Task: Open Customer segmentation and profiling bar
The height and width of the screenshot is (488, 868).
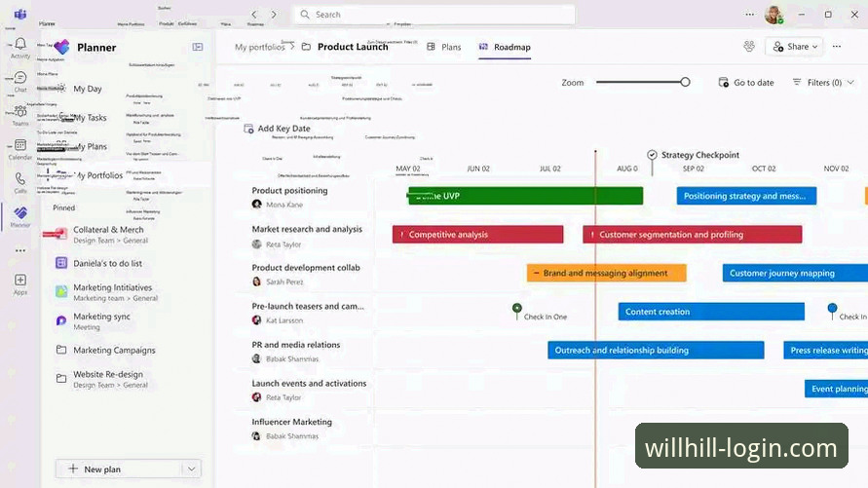Action: [692, 235]
